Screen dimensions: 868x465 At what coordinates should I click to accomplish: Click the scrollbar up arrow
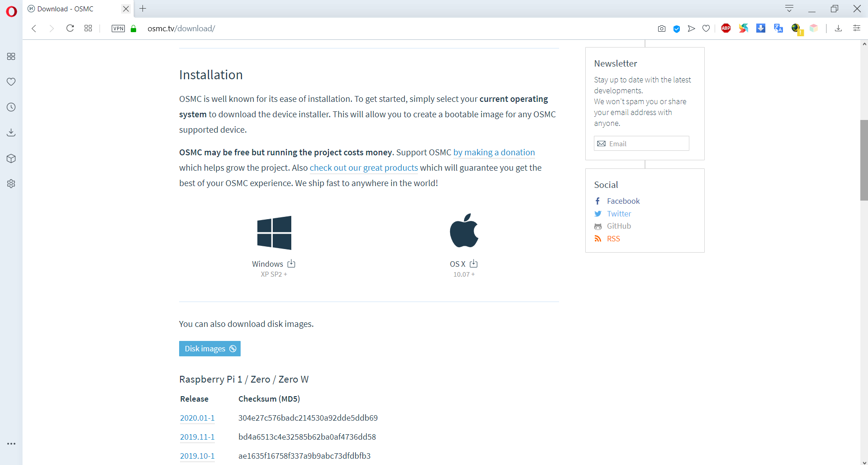864,44
